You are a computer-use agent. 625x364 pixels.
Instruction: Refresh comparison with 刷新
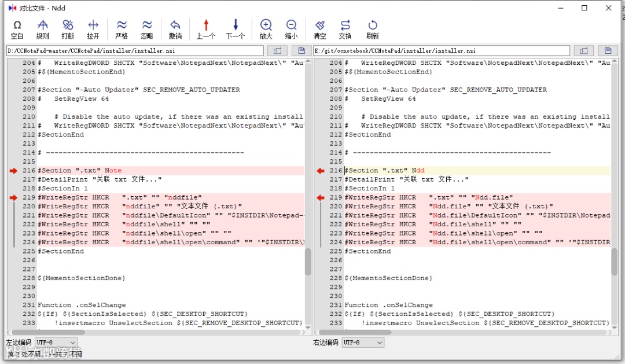tap(372, 30)
